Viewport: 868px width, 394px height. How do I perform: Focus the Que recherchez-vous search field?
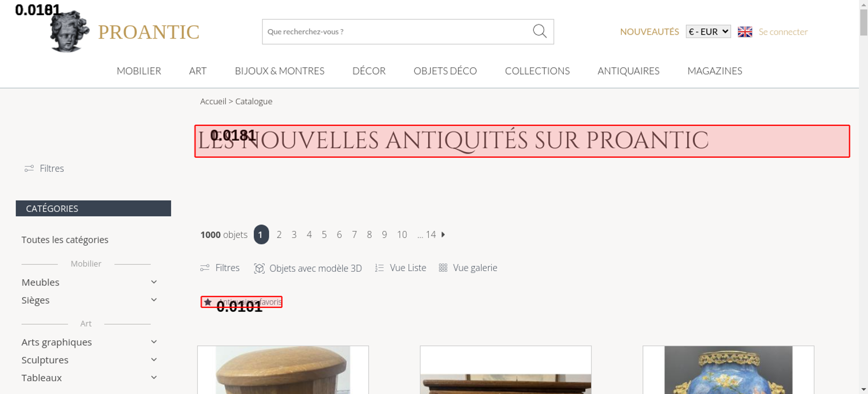[x=397, y=32]
